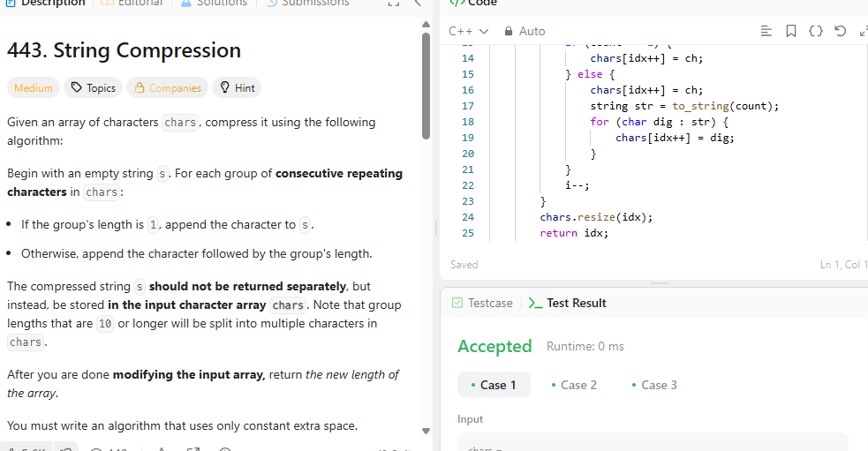Click the description panel scrollbar thumb
The image size is (868, 451).
coord(426,86)
